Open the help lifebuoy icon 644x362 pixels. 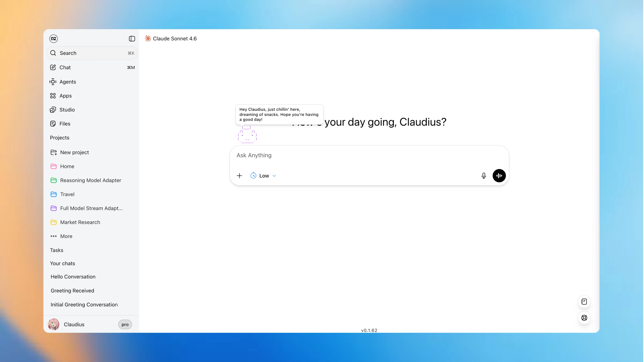click(584, 318)
